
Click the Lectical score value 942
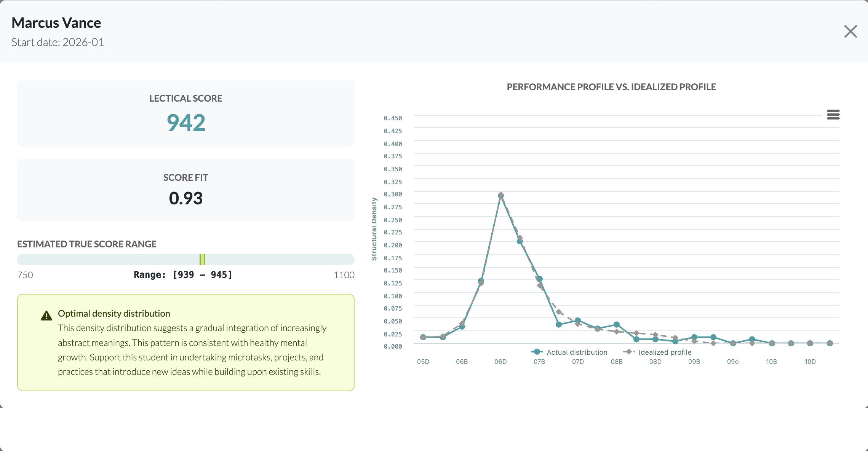[186, 123]
